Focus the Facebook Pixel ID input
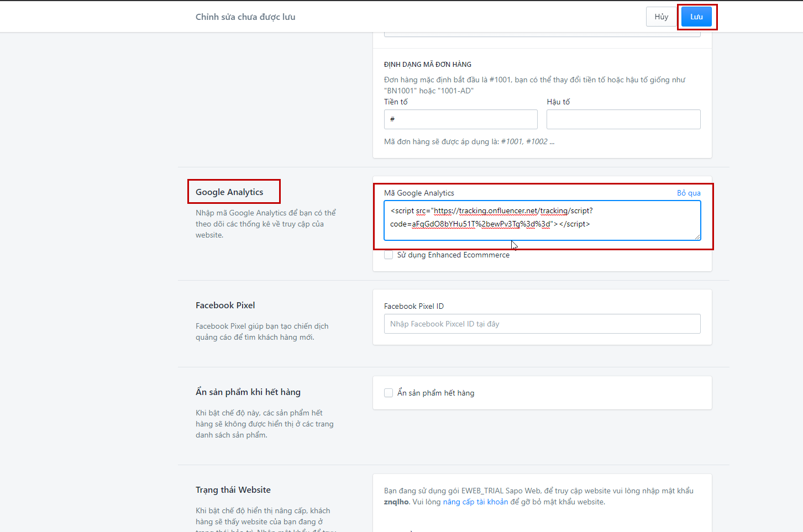The height and width of the screenshot is (532, 803). (542, 324)
